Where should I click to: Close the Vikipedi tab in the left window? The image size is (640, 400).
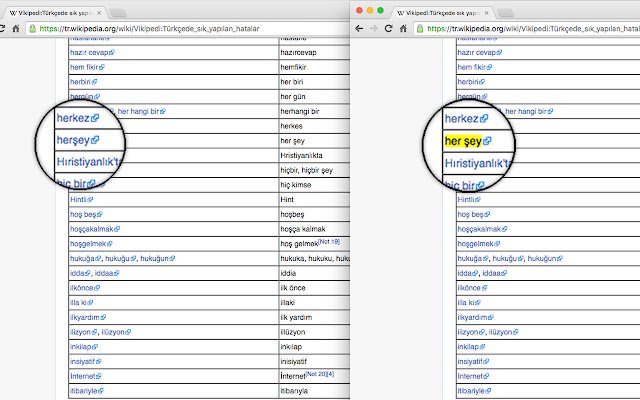pos(99,13)
